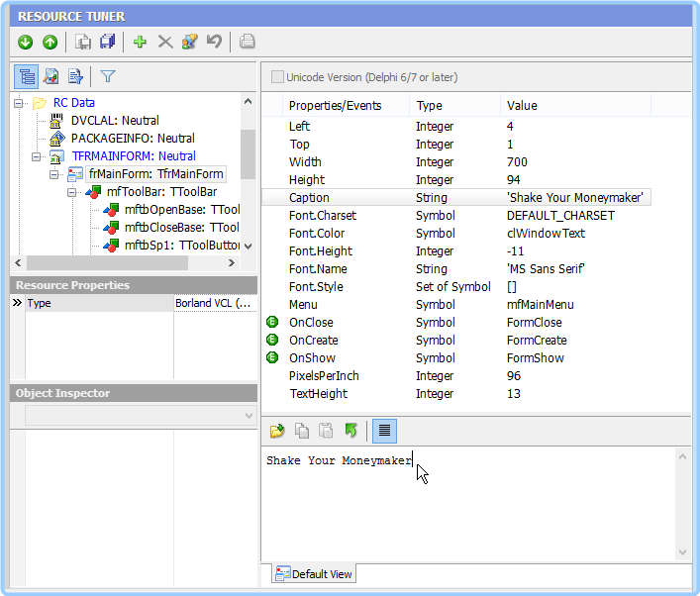Switch to the Default View tab

[x=314, y=573]
